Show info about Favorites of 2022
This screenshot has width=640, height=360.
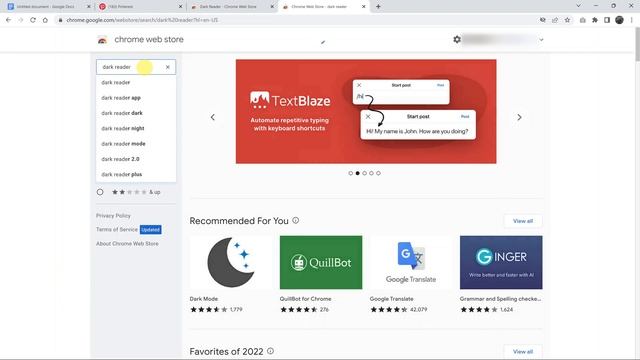(x=270, y=351)
